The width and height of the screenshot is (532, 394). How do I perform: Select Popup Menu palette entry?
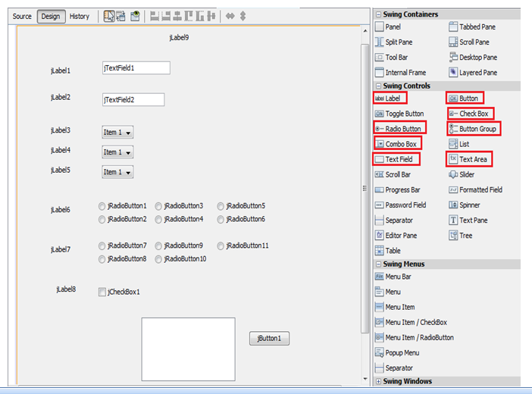coord(397,353)
